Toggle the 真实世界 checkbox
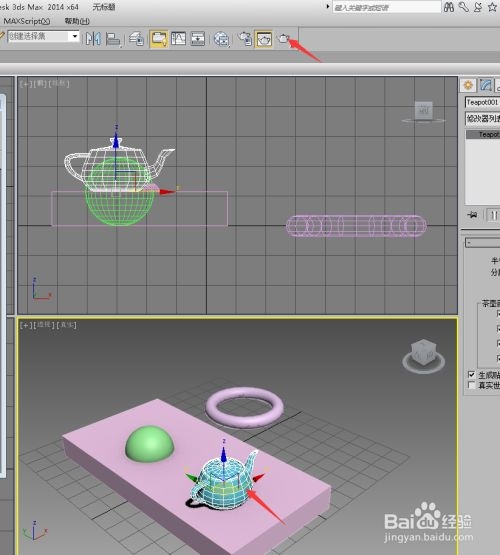 coord(471,385)
